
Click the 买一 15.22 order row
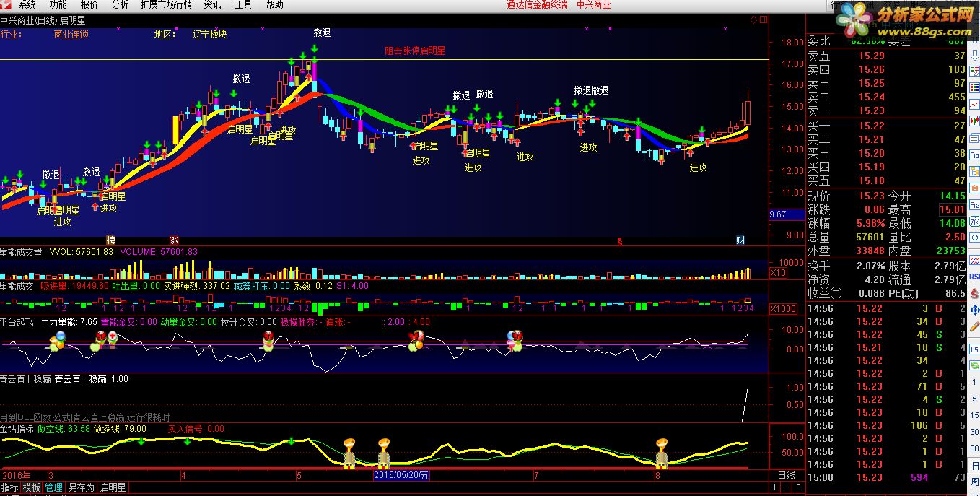coord(887,126)
